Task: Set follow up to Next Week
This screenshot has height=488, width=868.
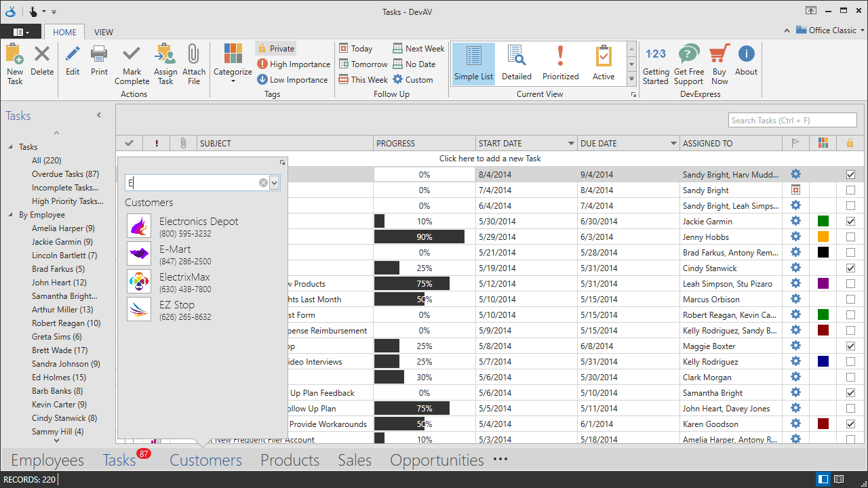Action: [x=418, y=48]
